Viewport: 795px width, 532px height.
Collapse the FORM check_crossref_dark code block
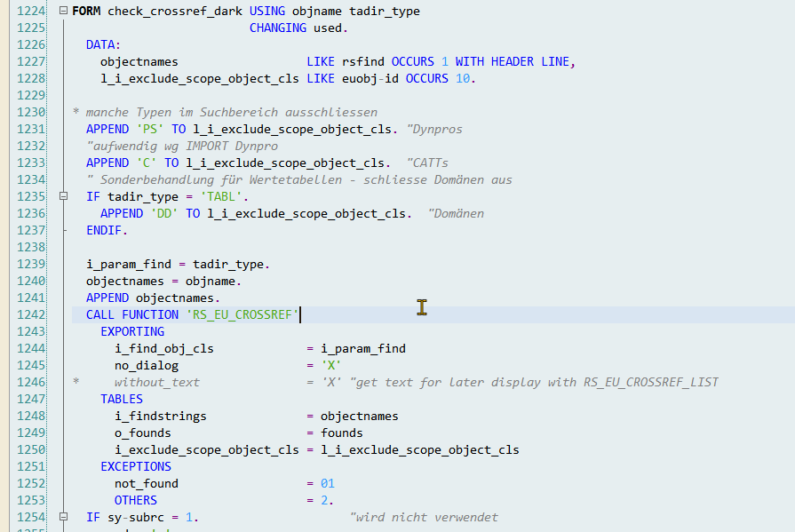(x=61, y=11)
